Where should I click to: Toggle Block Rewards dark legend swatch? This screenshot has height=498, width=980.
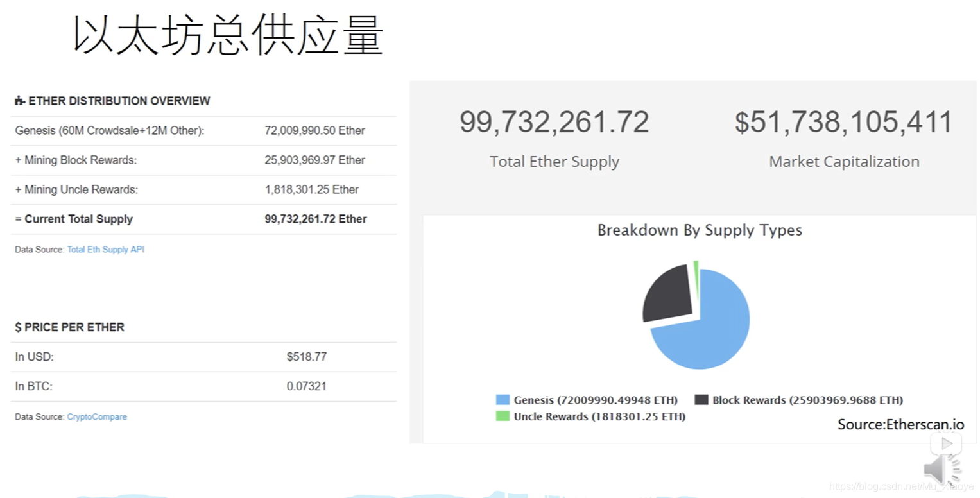coord(701,400)
